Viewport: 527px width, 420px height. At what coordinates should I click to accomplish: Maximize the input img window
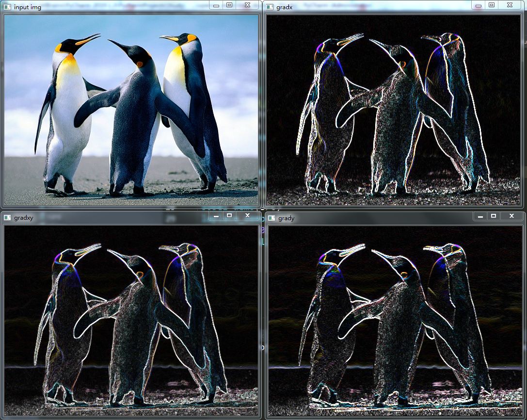[x=229, y=5]
